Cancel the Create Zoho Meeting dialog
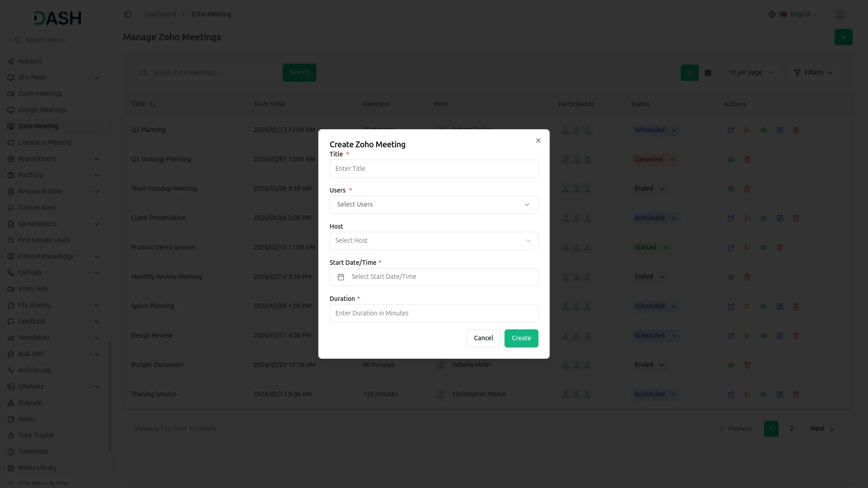868x488 pixels. coord(483,338)
